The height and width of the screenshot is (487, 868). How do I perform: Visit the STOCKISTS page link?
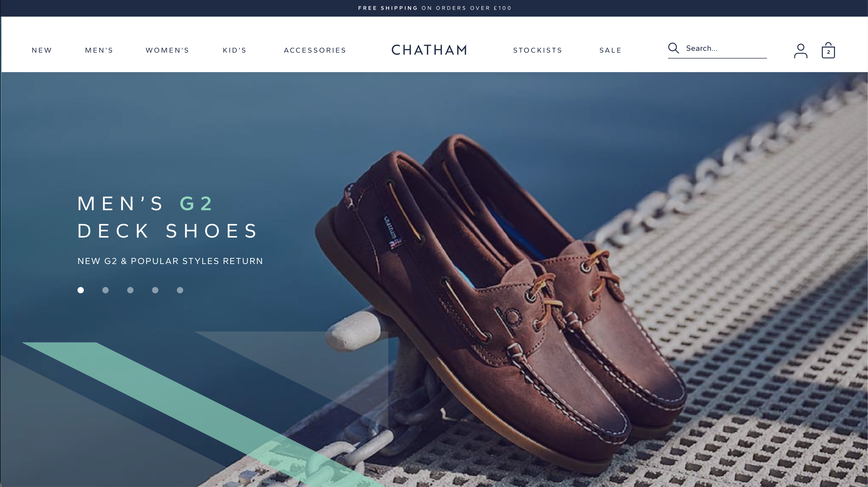point(538,50)
